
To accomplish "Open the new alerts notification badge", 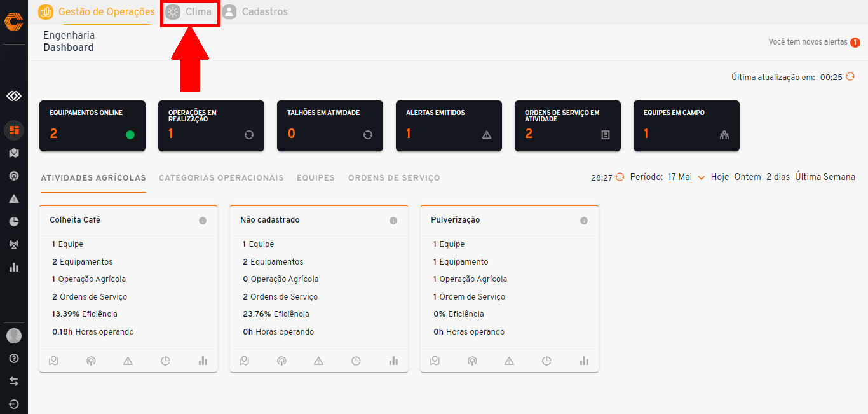I will click(855, 42).
